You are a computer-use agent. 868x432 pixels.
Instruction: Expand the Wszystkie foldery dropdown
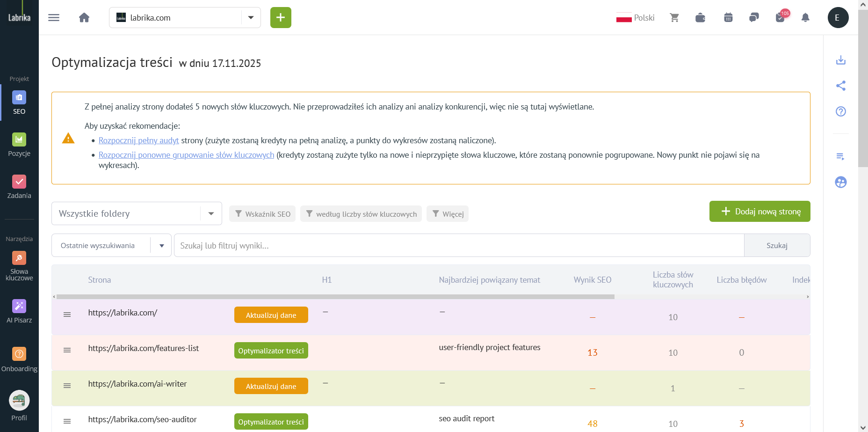click(211, 214)
